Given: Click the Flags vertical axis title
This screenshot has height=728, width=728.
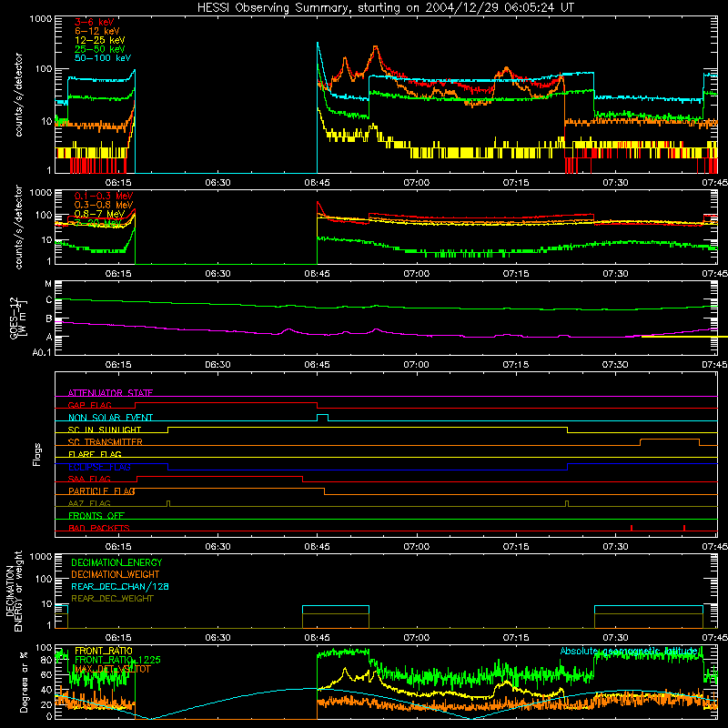Looking at the screenshot, I should tap(37, 454).
